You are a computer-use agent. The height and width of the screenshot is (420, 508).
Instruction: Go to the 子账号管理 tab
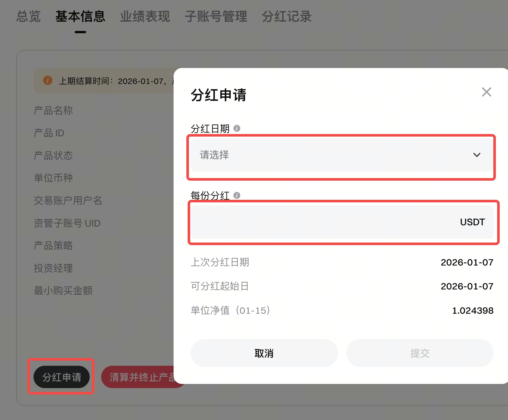(x=216, y=17)
